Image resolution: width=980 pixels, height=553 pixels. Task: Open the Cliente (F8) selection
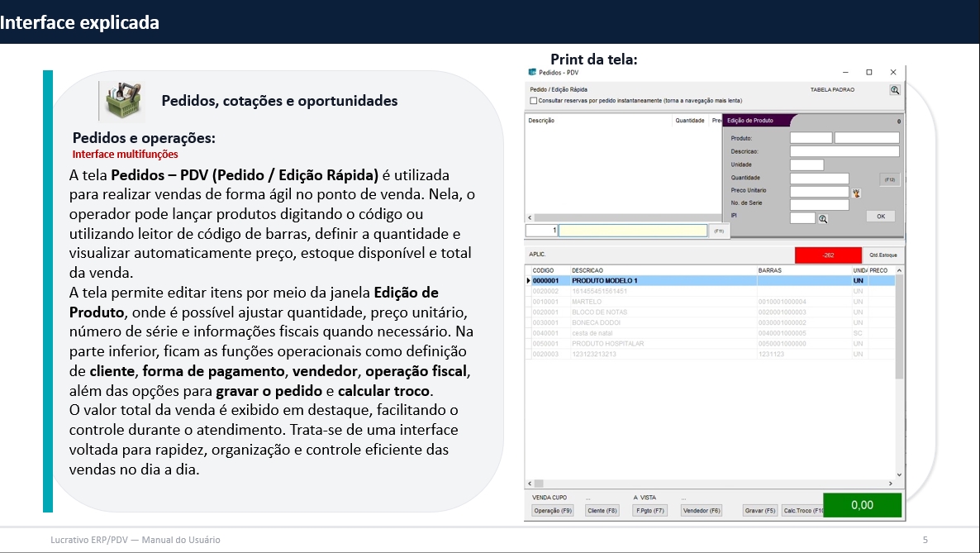coord(602,511)
